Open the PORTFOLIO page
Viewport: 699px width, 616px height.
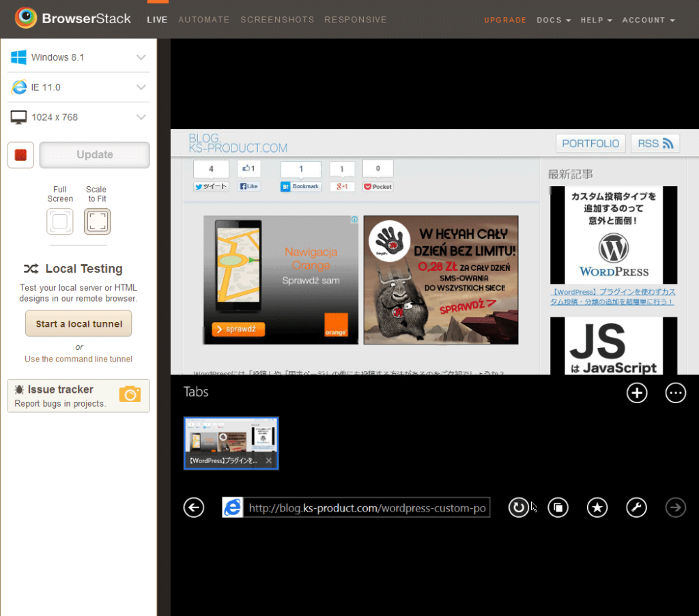click(590, 143)
